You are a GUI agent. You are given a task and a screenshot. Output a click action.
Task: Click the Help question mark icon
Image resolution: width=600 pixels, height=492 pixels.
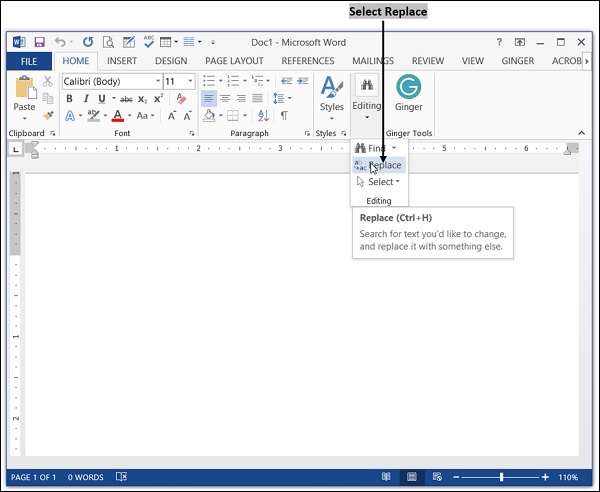pos(499,42)
